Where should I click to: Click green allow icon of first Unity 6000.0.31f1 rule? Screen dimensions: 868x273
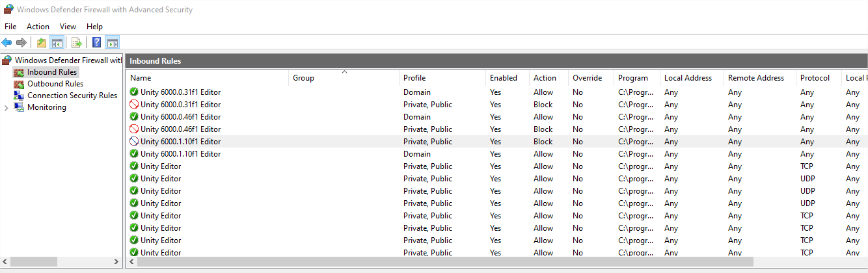135,92
